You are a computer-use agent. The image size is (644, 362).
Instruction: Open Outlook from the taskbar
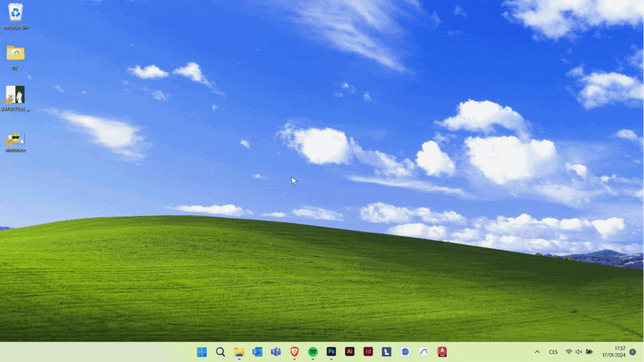pyautogui.click(x=258, y=352)
